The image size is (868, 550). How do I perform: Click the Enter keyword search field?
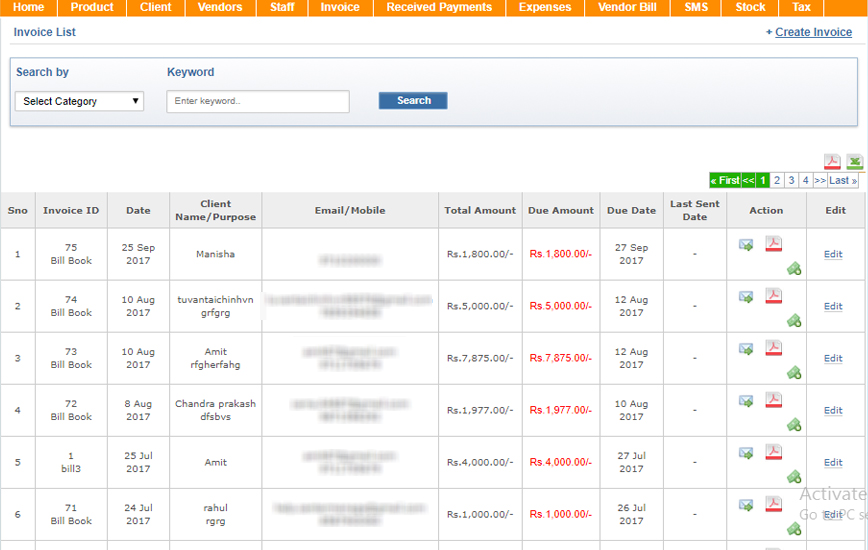tap(258, 101)
